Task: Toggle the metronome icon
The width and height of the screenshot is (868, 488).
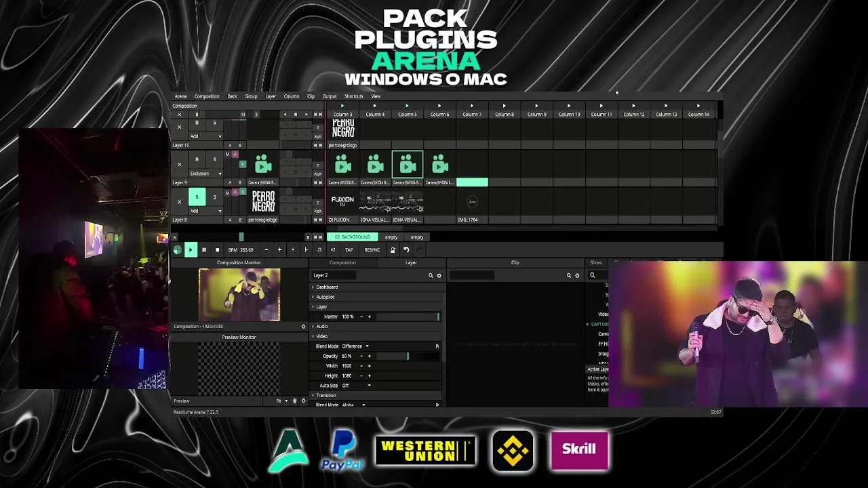Action: (x=392, y=250)
